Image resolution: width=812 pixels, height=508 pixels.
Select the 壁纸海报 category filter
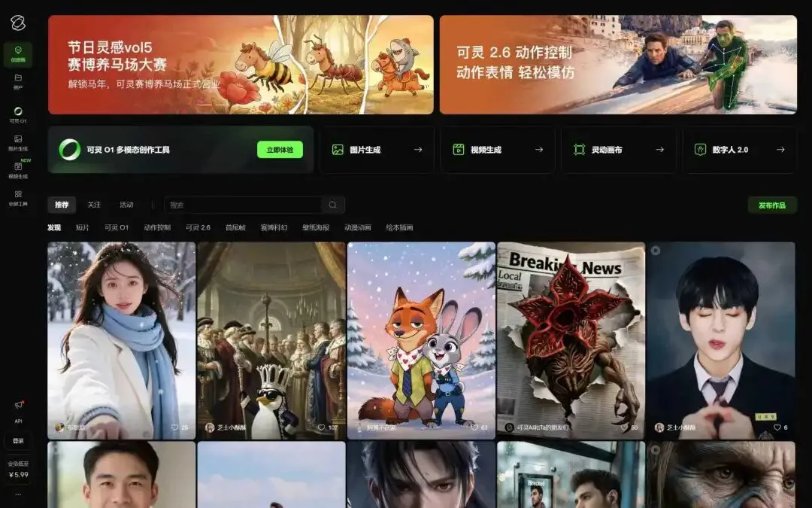pos(316,227)
